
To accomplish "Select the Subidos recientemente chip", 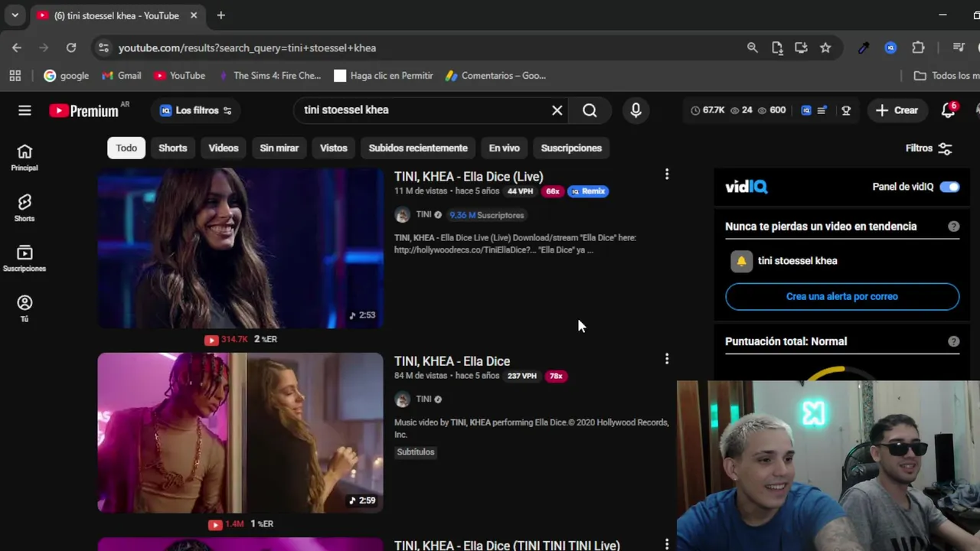I will click(418, 148).
